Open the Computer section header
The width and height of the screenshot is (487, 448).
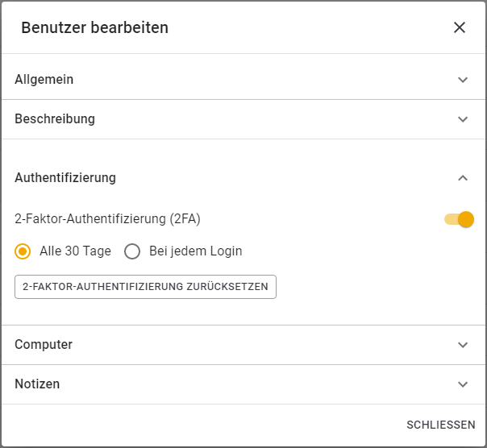click(x=44, y=345)
